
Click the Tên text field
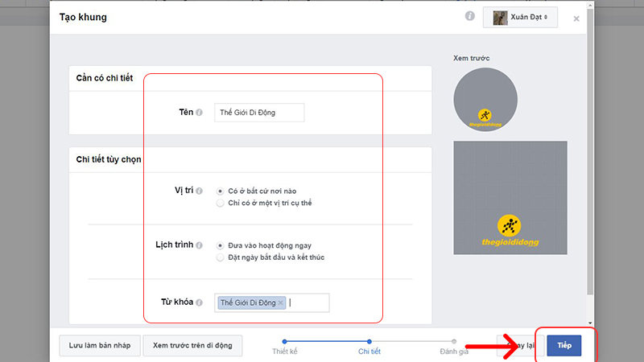click(259, 113)
